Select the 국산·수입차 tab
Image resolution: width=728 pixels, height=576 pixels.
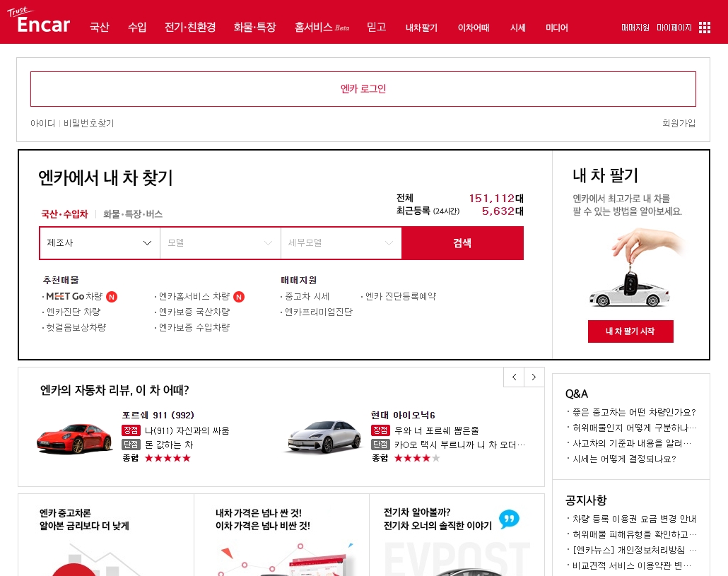coord(64,213)
